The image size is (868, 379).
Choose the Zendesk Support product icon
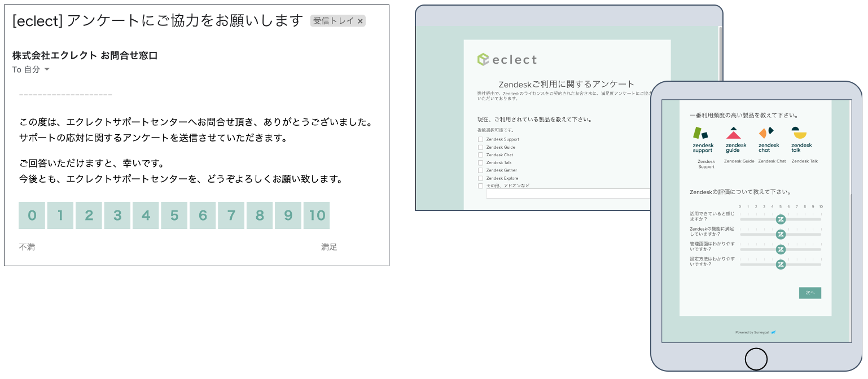click(703, 140)
